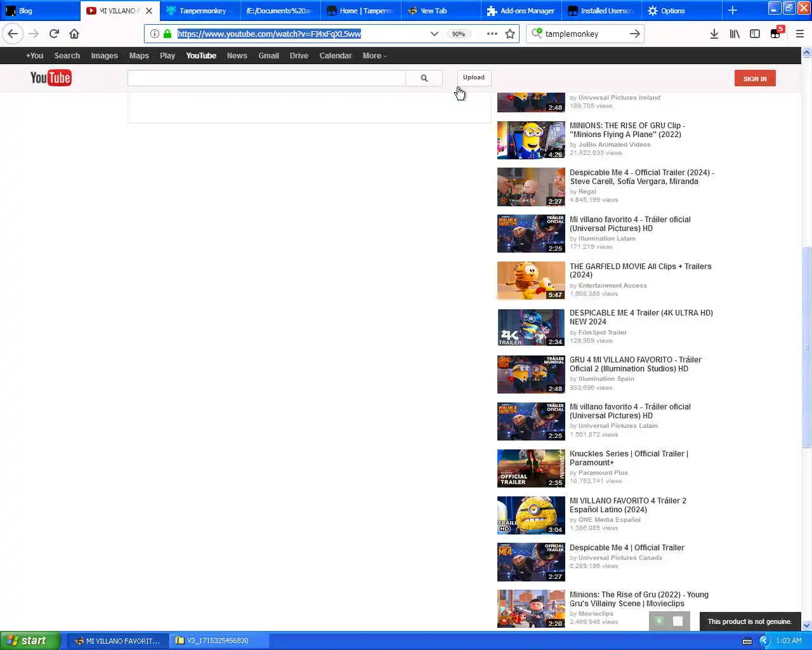Viewport: 812px width, 650px height.
Task: Reload the page with the refresh icon
Action: point(54,34)
